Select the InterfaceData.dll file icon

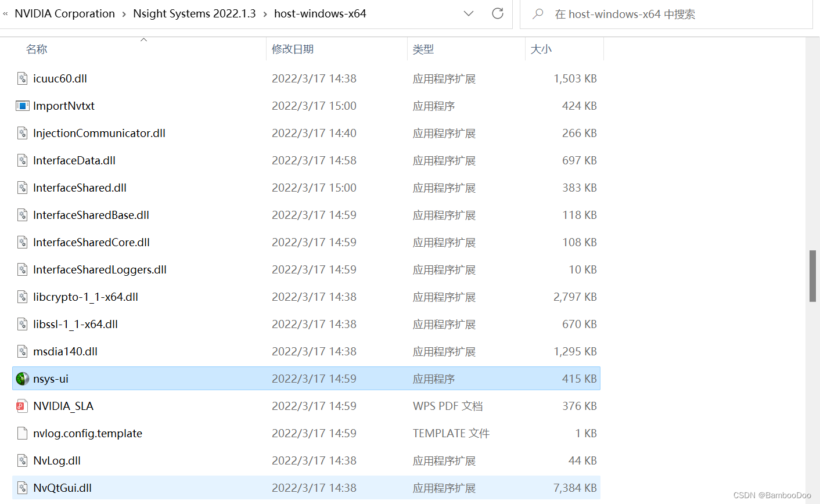tap(22, 160)
